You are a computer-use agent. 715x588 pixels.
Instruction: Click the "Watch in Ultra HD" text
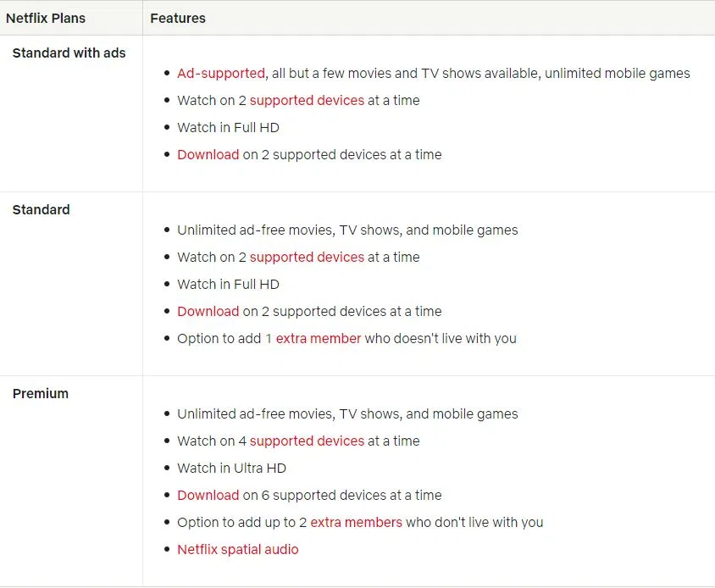(231, 469)
